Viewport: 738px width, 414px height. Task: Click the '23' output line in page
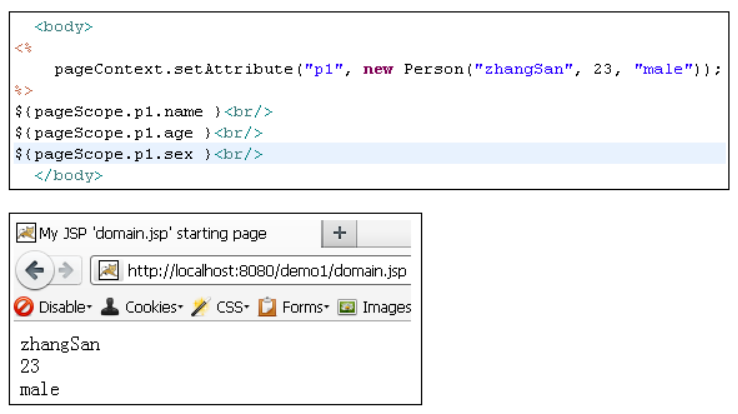tap(30, 366)
